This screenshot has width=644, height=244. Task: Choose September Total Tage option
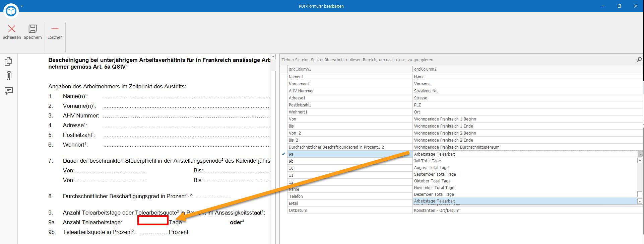point(525,174)
